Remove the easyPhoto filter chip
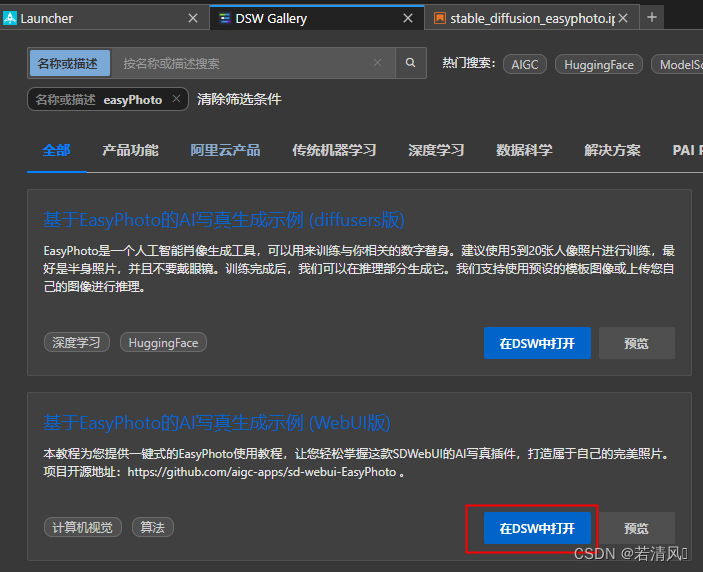 pyautogui.click(x=176, y=99)
